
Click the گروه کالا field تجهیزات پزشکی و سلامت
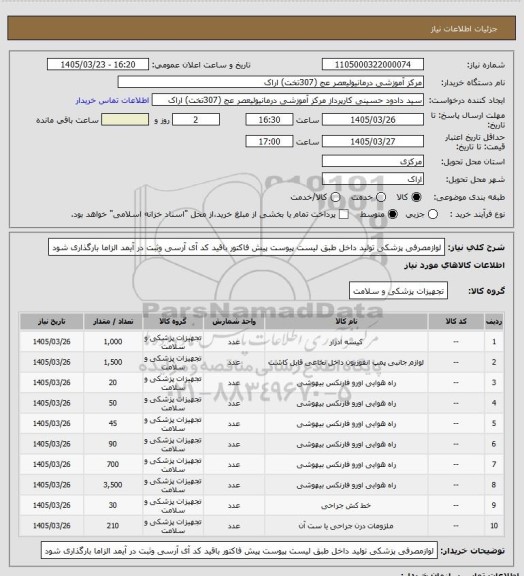(398, 291)
